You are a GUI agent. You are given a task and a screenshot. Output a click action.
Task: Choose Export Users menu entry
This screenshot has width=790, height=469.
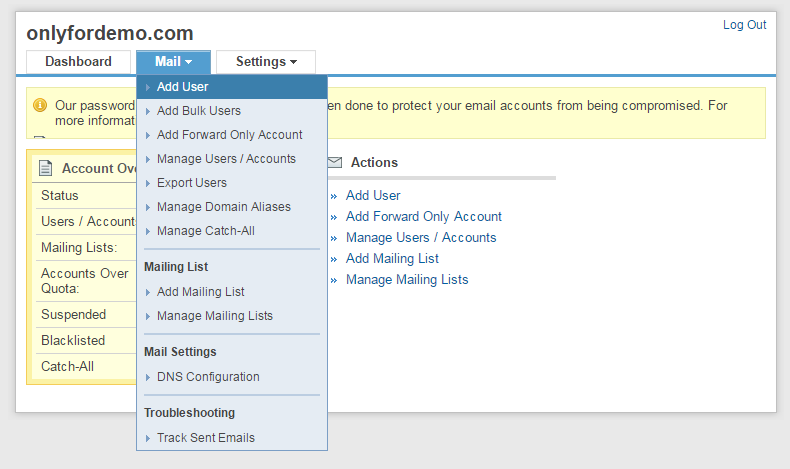click(x=192, y=183)
